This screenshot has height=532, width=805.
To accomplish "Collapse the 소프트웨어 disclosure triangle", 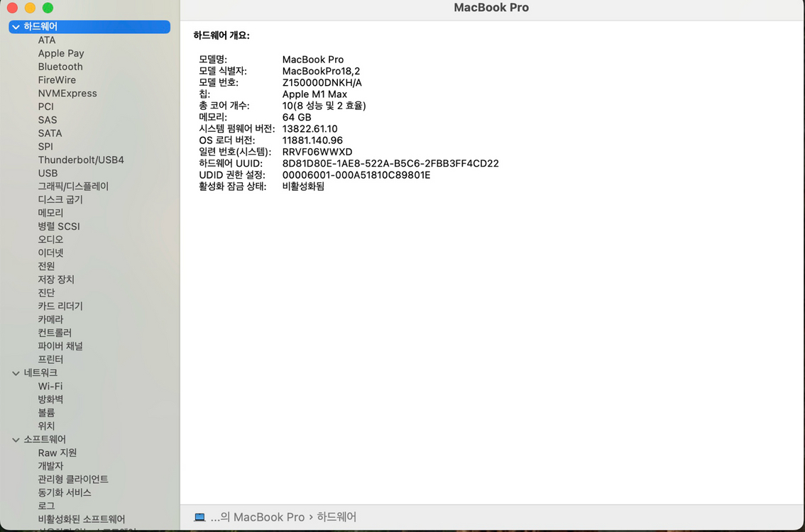I will tap(16, 439).
